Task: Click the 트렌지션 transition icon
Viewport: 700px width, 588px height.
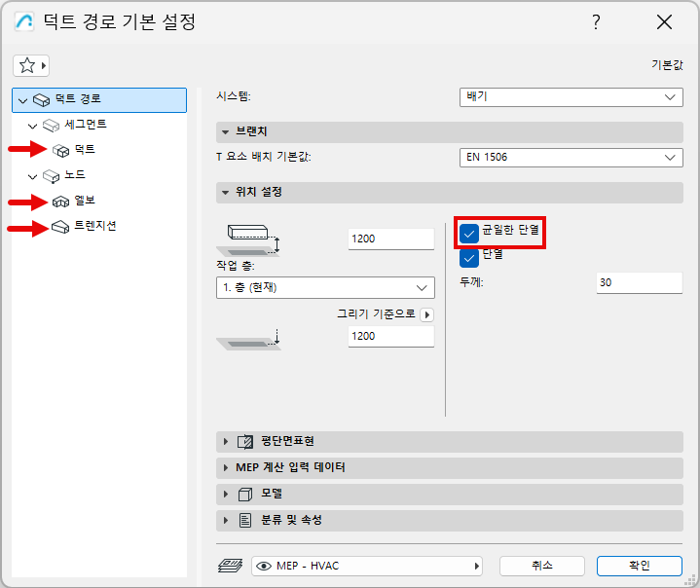Action: 60,227
